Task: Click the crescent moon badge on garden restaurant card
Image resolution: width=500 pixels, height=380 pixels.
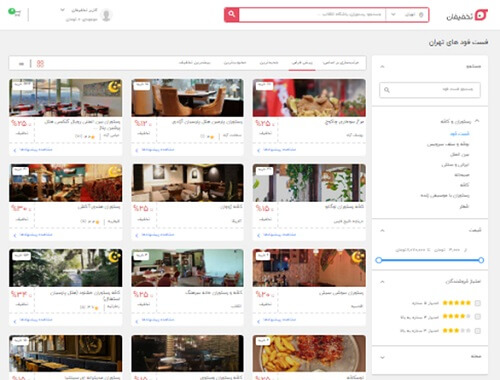Action: click(x=114, y=257)
